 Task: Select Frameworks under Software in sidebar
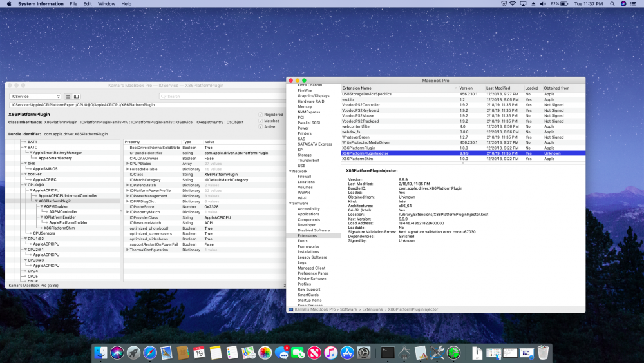tap(308, 246)
